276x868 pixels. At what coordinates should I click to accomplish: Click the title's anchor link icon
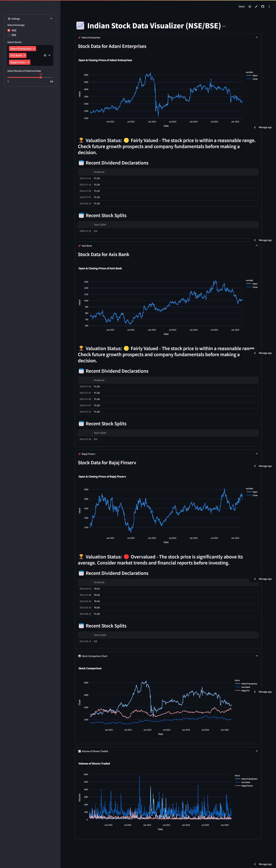tap(224, 26)
